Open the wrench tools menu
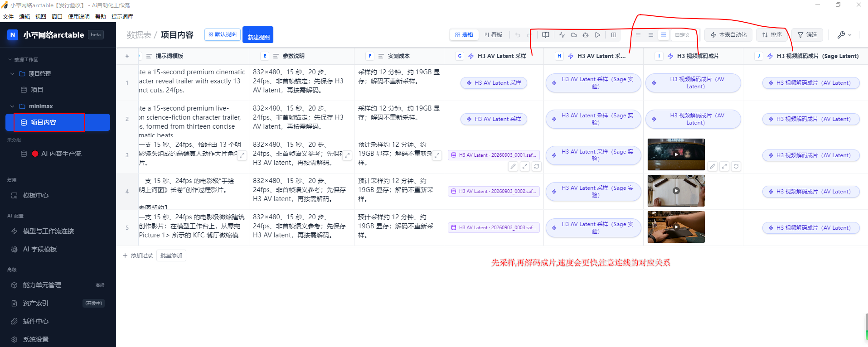The height and width of the screenshot is (347, 868). tap(844, 35)
